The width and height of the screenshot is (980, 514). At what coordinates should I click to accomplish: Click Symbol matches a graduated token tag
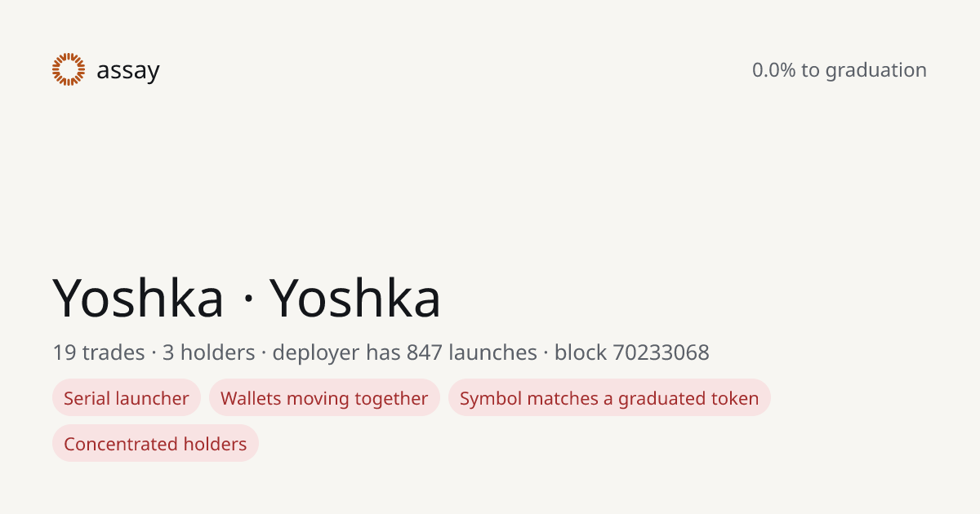pyautogui.click(x=609, y=398)
